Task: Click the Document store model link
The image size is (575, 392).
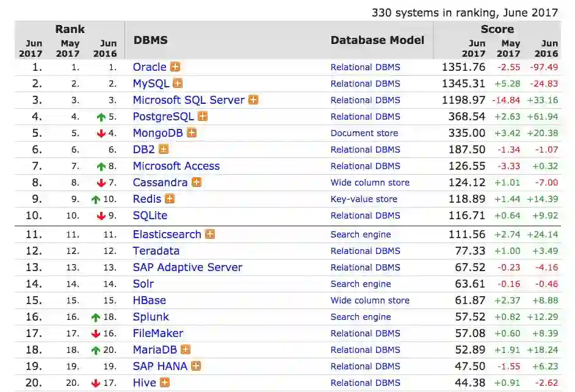Action: (364, 133)
